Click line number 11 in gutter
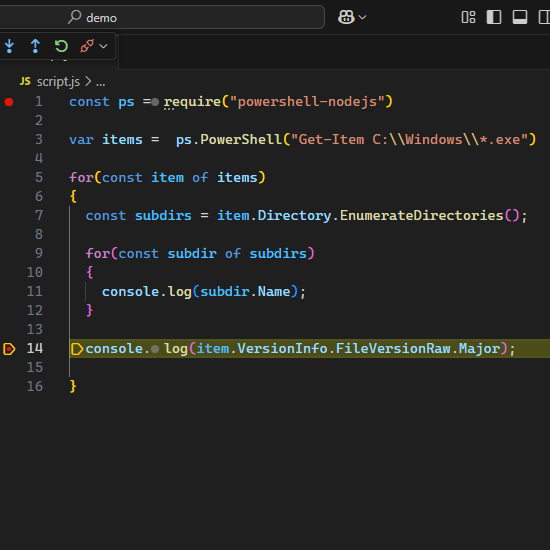This screenshot has width=550, height=550. (35, 291)
